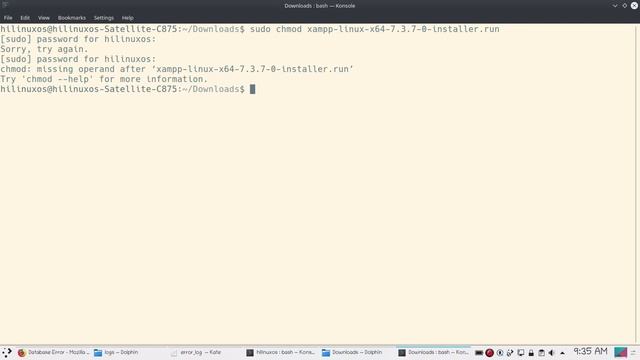Click the lock tray icon

coord(531,353)
